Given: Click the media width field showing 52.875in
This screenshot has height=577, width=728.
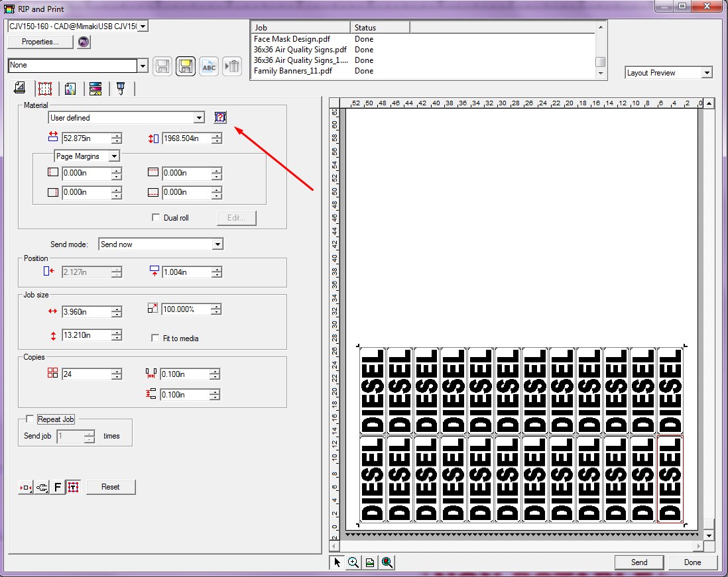Looking at the screenshot, I should (87, 138).
